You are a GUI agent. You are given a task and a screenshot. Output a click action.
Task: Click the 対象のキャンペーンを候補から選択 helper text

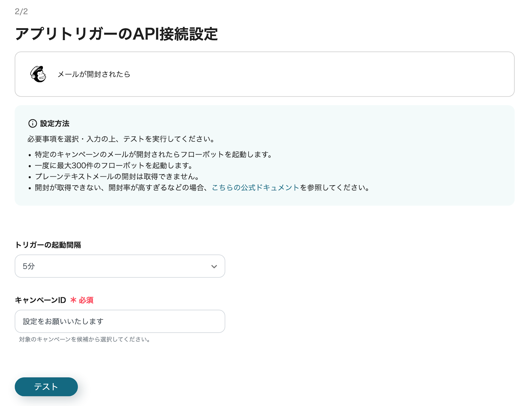84,339
